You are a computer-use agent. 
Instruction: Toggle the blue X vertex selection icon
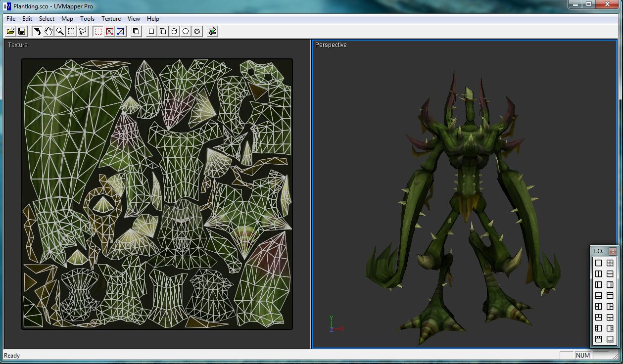tap(121, 31)
